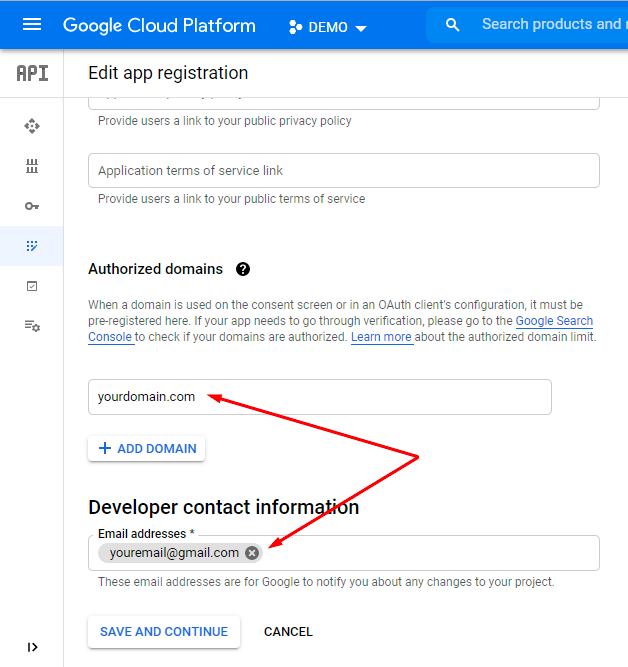Image resolution: width=628 pixels, height=667 pixels.
Task: Click the CANCEL button
Action: (288, 632)
